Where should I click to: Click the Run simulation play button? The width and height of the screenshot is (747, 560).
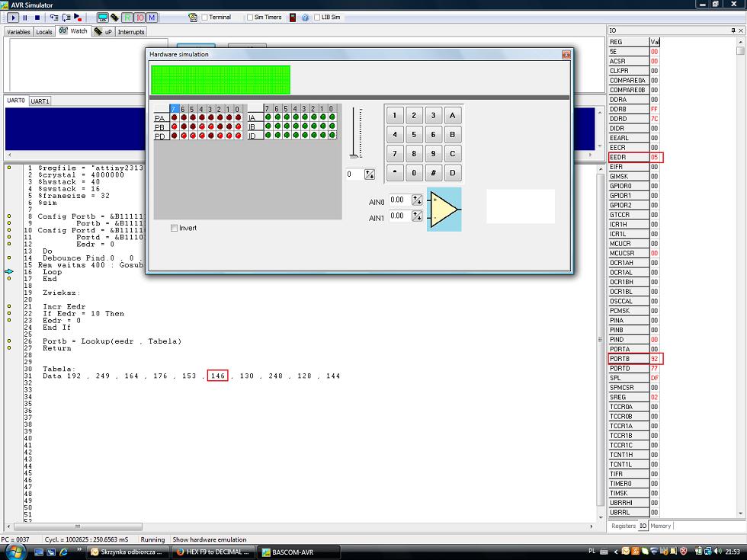[x=13, y=18]
